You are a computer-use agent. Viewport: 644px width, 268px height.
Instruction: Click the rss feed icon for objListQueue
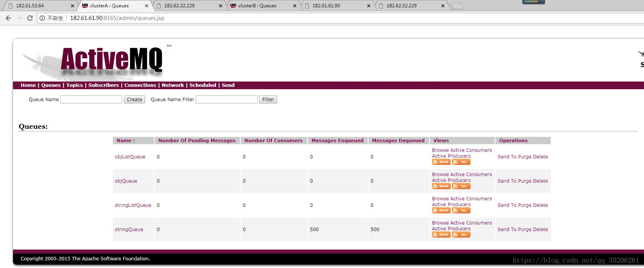pyautogui.click(x=461, y=162)
